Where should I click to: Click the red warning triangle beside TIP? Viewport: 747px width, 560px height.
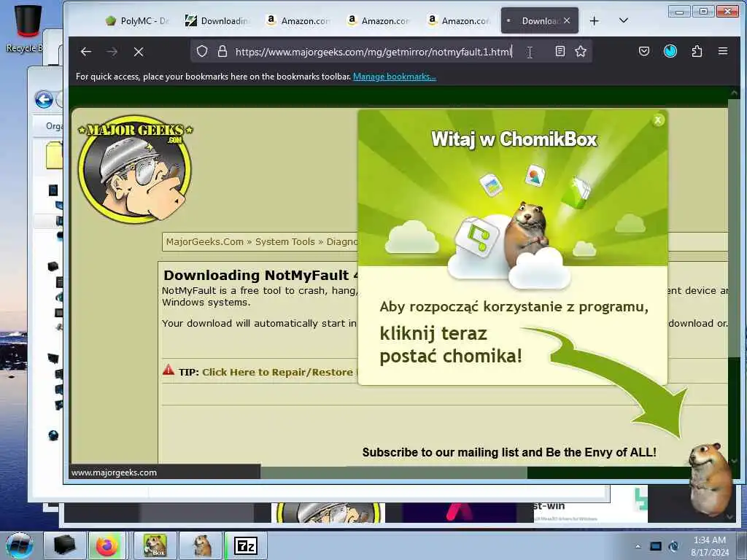tap(169, 370)
